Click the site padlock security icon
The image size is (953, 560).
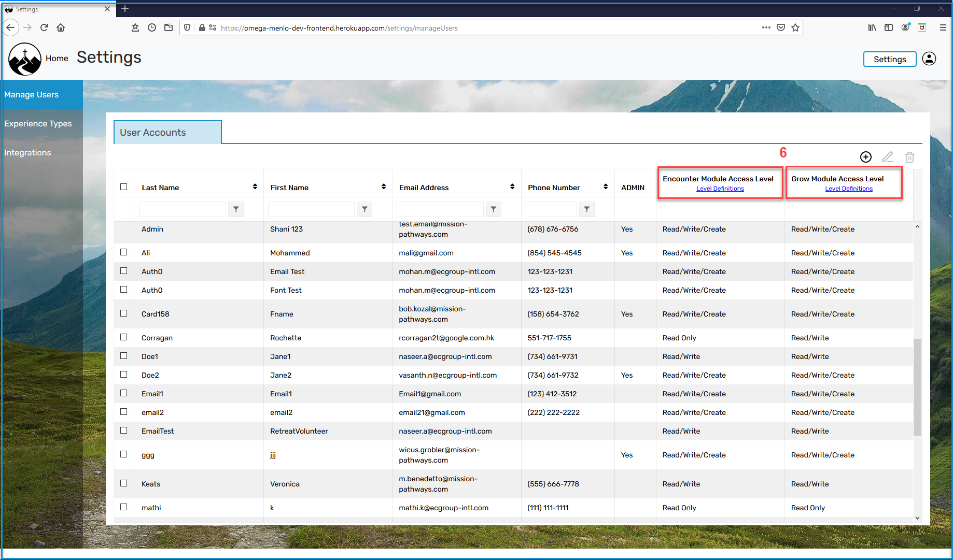coord(202,28)
